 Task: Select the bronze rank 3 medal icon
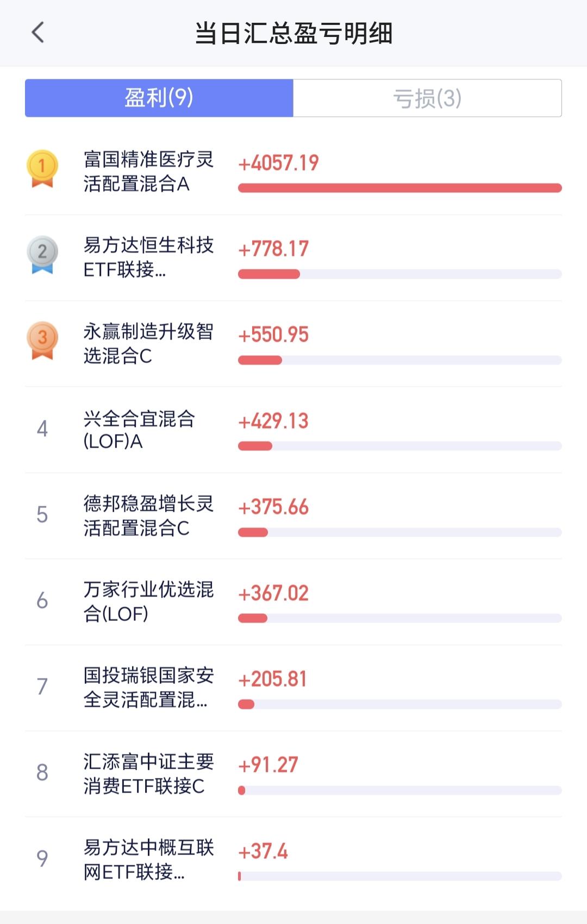click(42, 341)
